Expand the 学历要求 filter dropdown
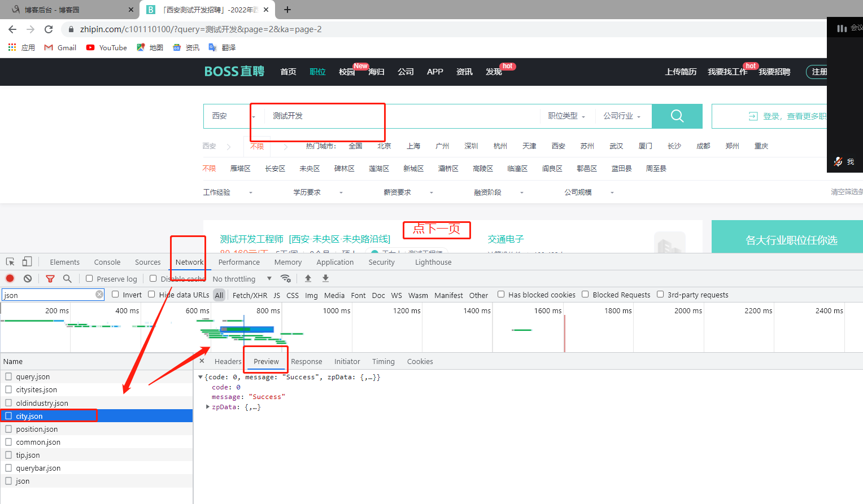Screen dimensions: 863x504 click(x=319, y=192)
